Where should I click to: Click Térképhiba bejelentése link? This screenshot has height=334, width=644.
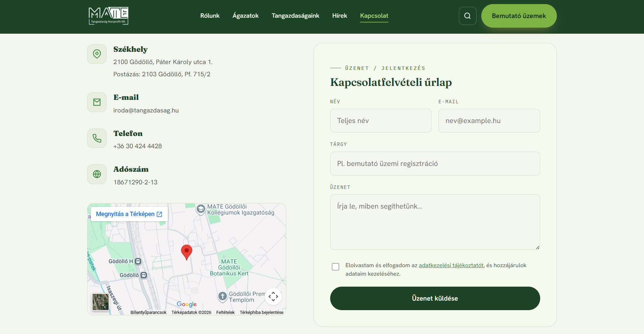[x=261, y=312]
